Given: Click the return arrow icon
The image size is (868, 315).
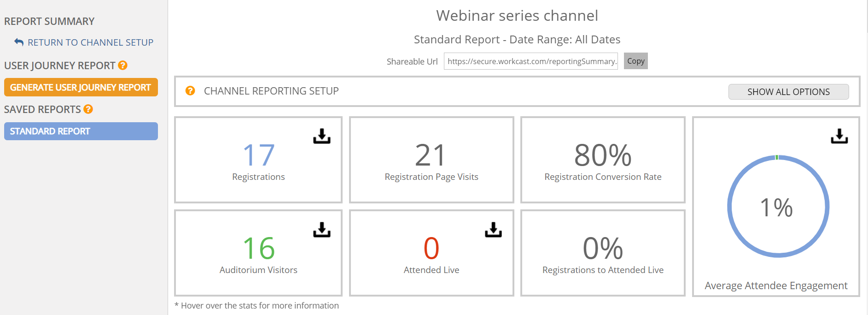Looking at the screenshot, I should [19, 42].
